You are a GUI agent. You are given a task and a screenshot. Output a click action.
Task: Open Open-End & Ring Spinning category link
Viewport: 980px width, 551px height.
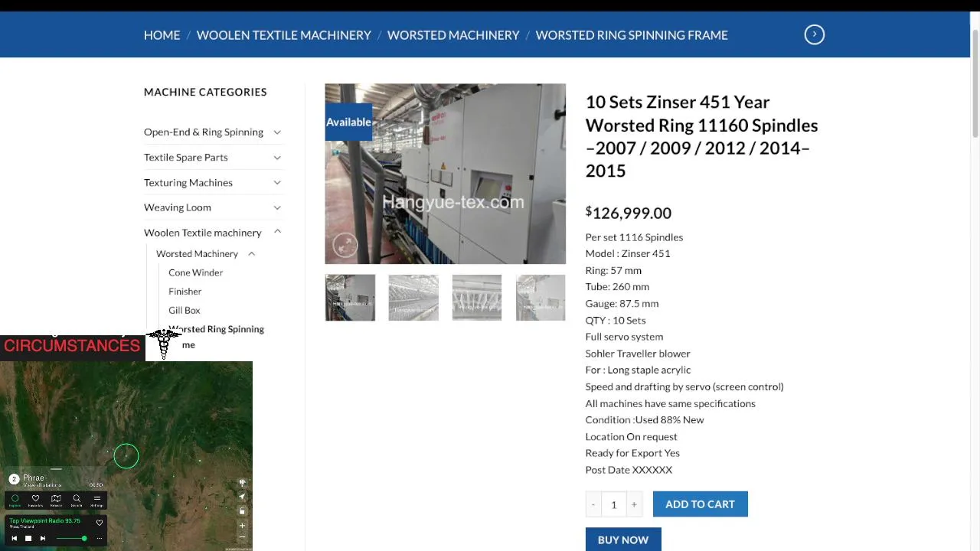(204, 132)
